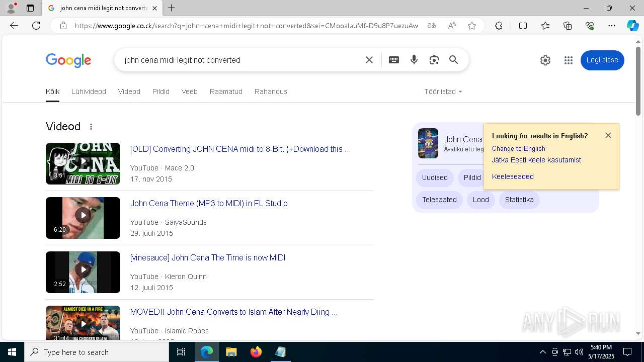644x362 pixels.
Task: Open split screen view
Action: (x=523, y=26)
